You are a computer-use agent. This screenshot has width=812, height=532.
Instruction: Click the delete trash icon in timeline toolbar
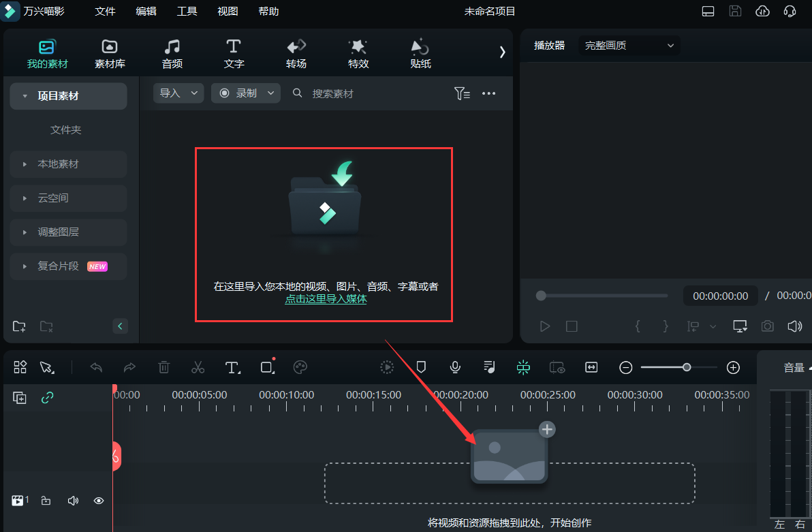tap(163, 367)
